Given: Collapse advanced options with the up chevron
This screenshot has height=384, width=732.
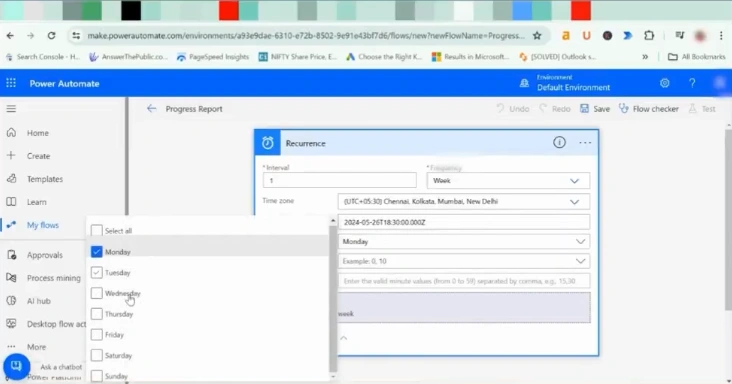Looking at the screenshot, I should click(x=344, y=338).
